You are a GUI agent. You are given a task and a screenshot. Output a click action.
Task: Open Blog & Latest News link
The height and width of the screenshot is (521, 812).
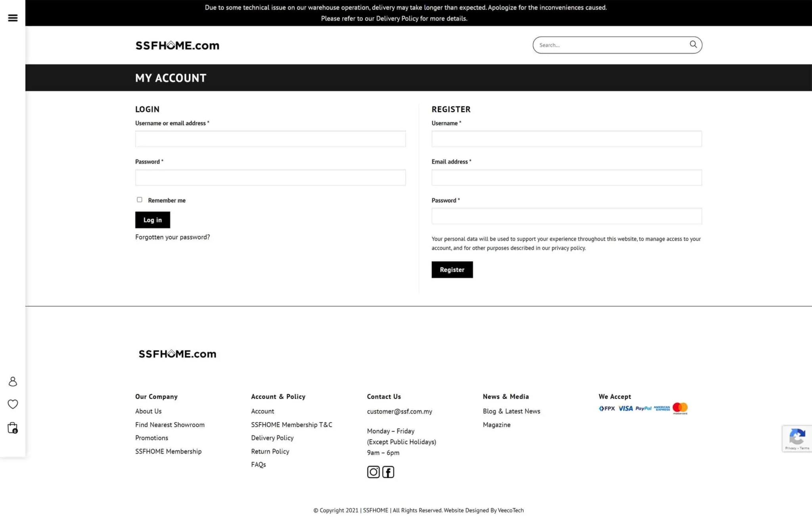(x=511, y=411)
